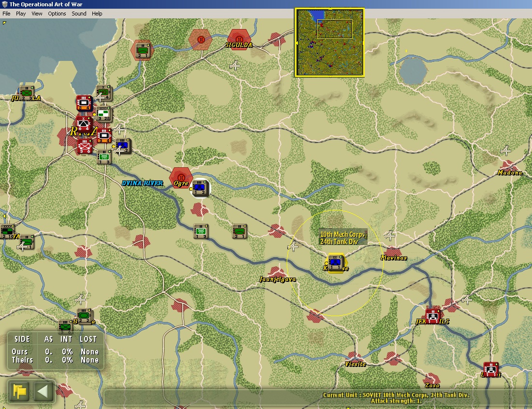Image resolution: width=532 pixels, height=409 pixels.
Task: Select the red unit in the bottom-right corner
Action: 491,370
